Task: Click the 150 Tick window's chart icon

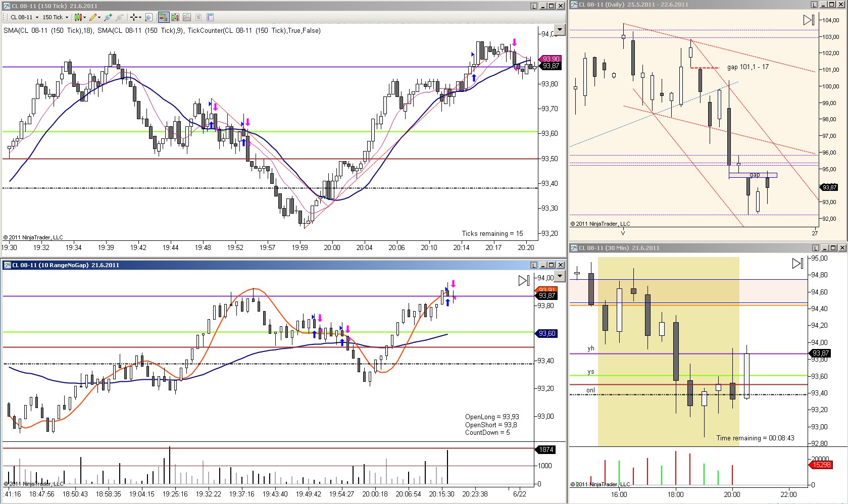Action: [x=7, y=6]
